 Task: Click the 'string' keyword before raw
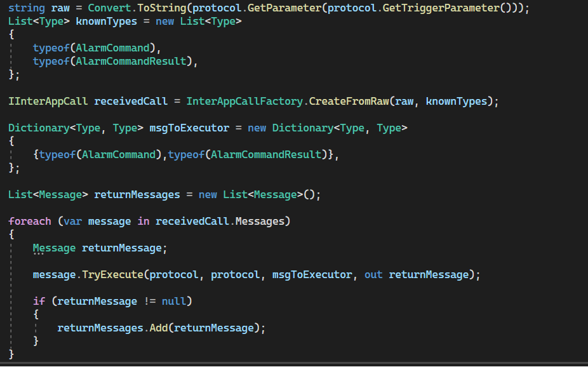coord(27,8)
